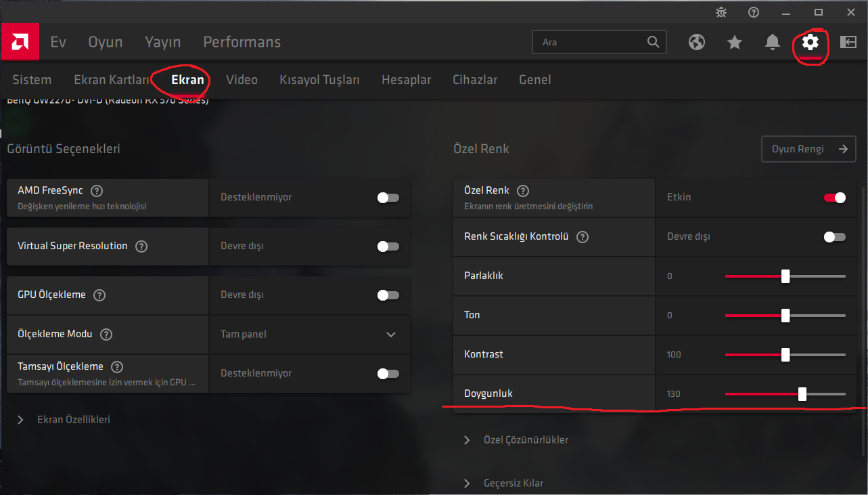
Task: Close the Radeon Software window
Action: pos(850,12)
